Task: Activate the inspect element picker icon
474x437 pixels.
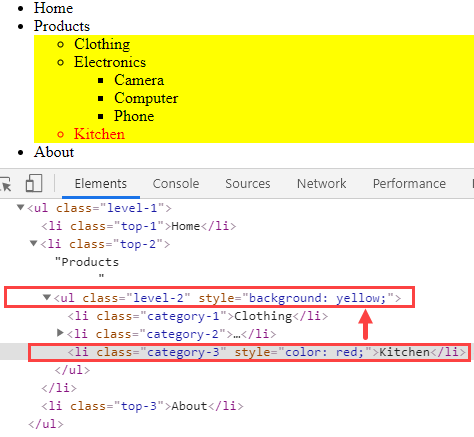Action: tap(5, 184)
